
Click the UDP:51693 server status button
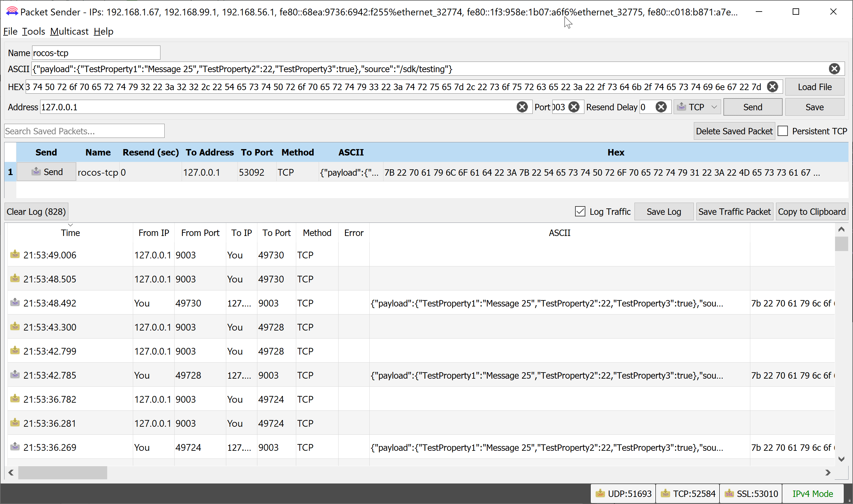click(x=623, y=493)
